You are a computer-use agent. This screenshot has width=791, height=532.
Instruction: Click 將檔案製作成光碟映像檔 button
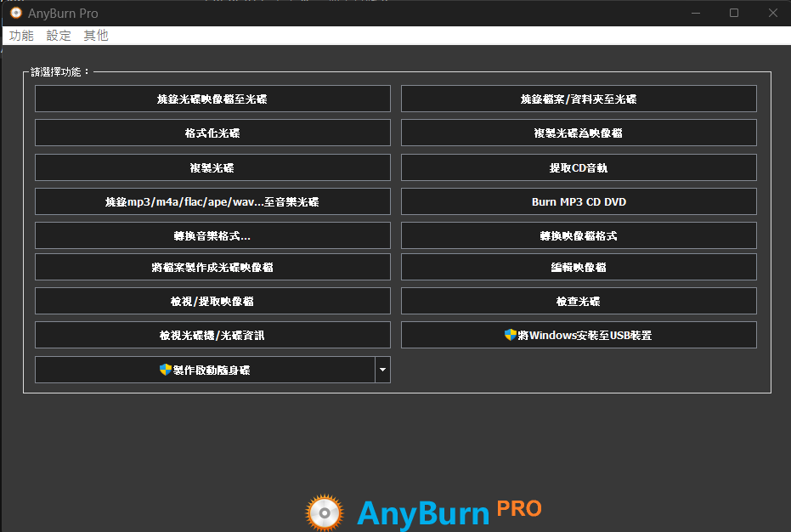coord(212,267)
